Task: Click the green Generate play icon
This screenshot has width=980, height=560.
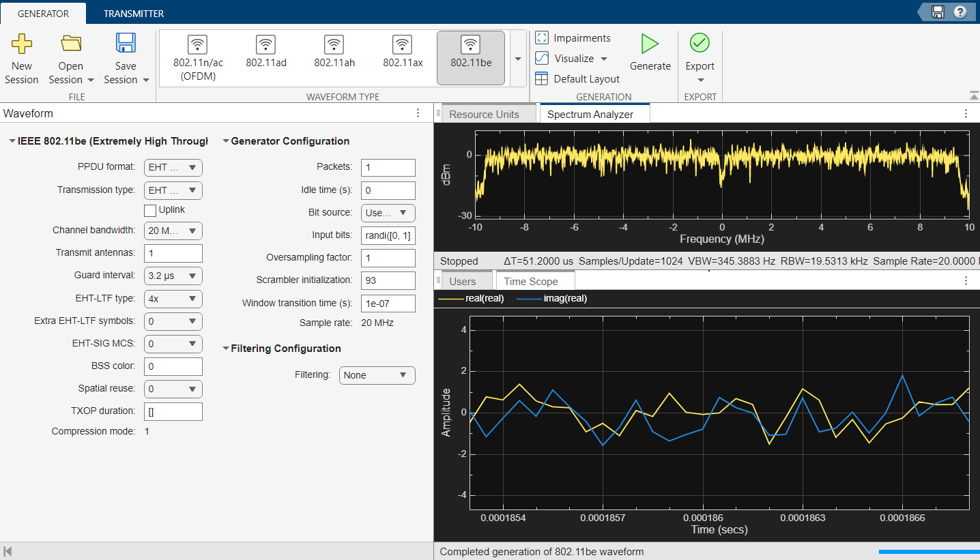Action: [x=650, y=44]
